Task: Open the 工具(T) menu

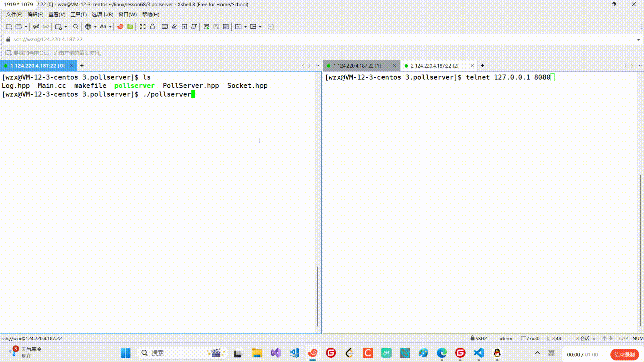Action: [78, 14]
